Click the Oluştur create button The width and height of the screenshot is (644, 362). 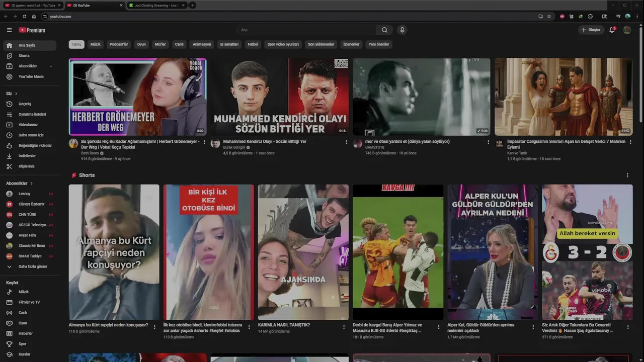(x=591, y=30)
